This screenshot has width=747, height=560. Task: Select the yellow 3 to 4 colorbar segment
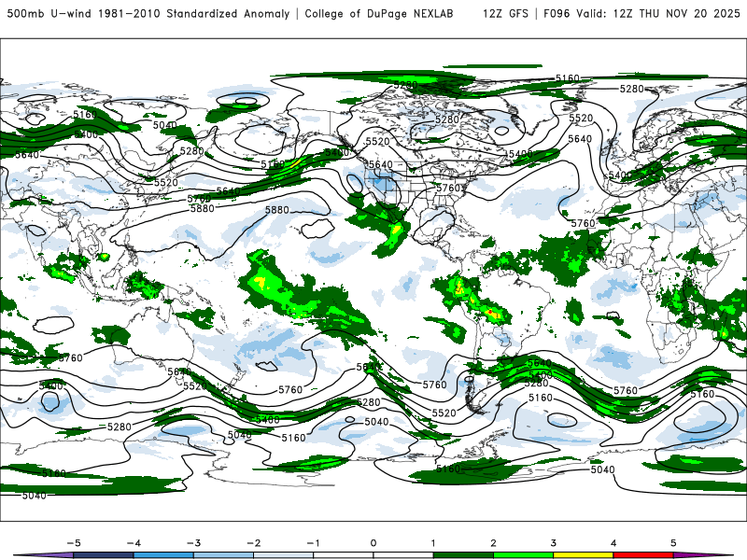[x=584, y=555]
